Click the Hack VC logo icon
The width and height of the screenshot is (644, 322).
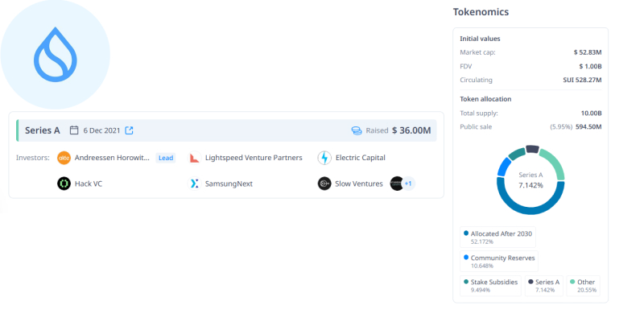click(x=64, y=184)
